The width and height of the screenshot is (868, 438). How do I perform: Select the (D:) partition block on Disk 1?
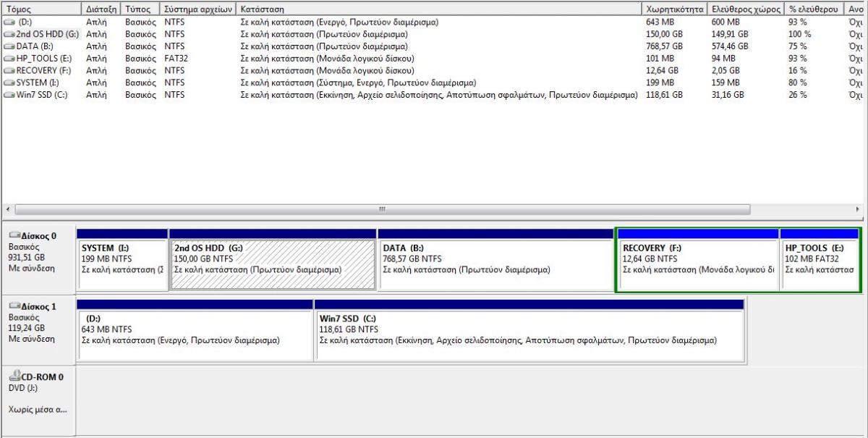point(195,329)
